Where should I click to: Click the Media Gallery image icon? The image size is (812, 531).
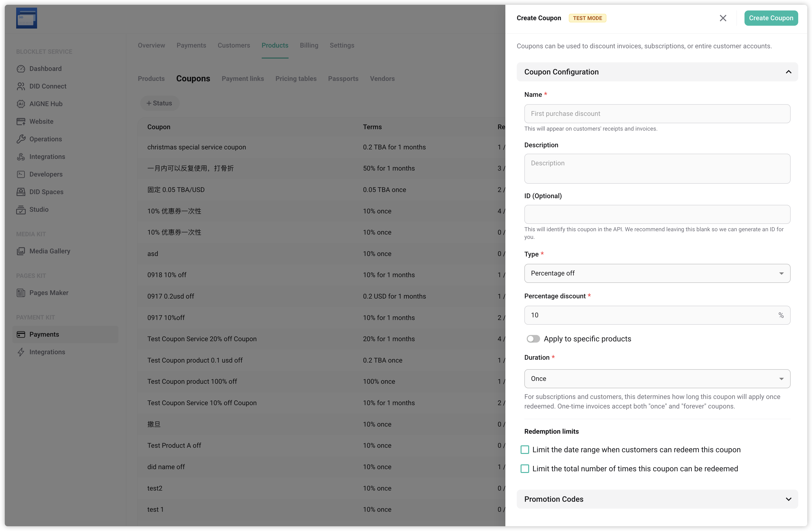(21, 251)
